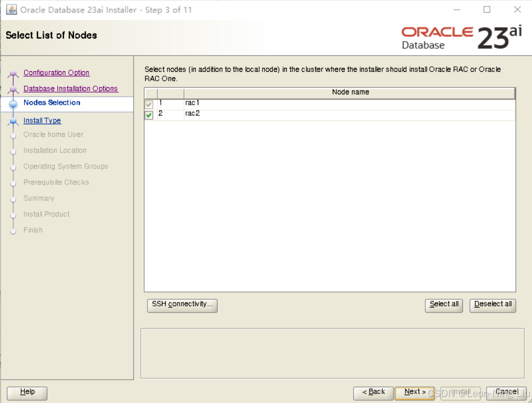
Task: Minimize the installer window
Action: pos(457,9)
